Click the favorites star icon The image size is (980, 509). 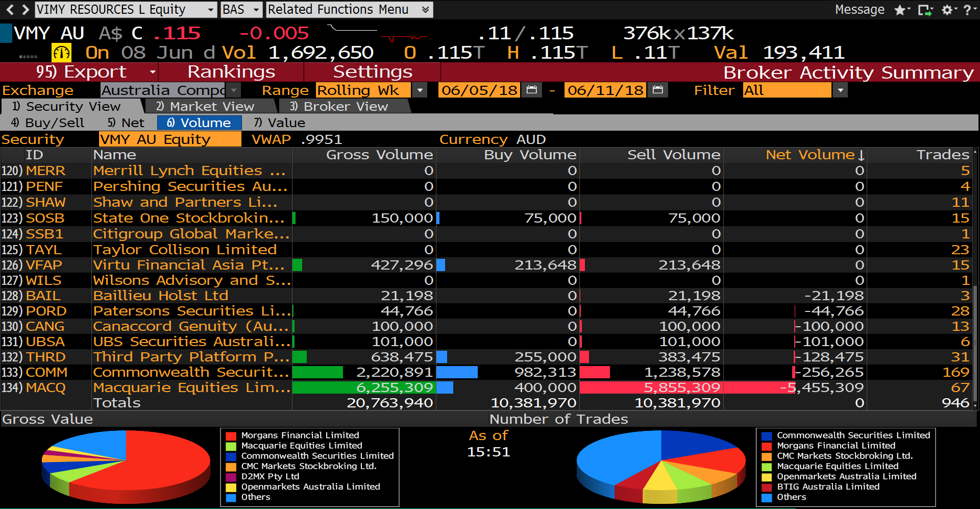pos(899,10)
